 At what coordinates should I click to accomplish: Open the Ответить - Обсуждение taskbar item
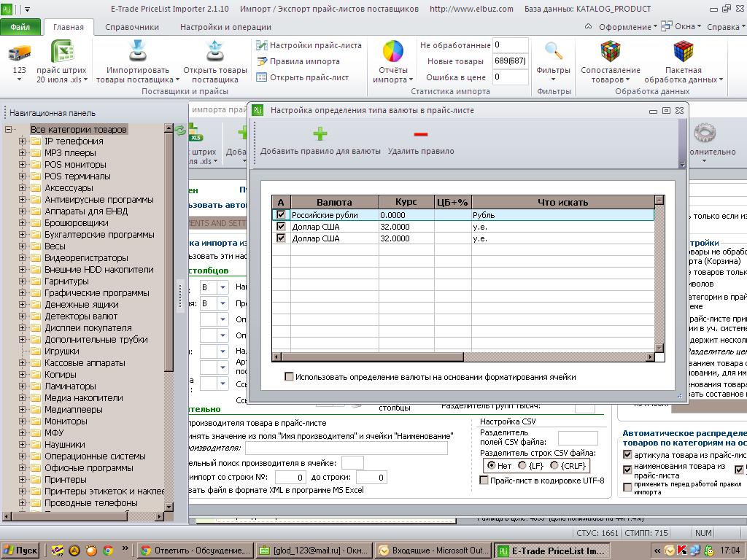click(196, 551)
